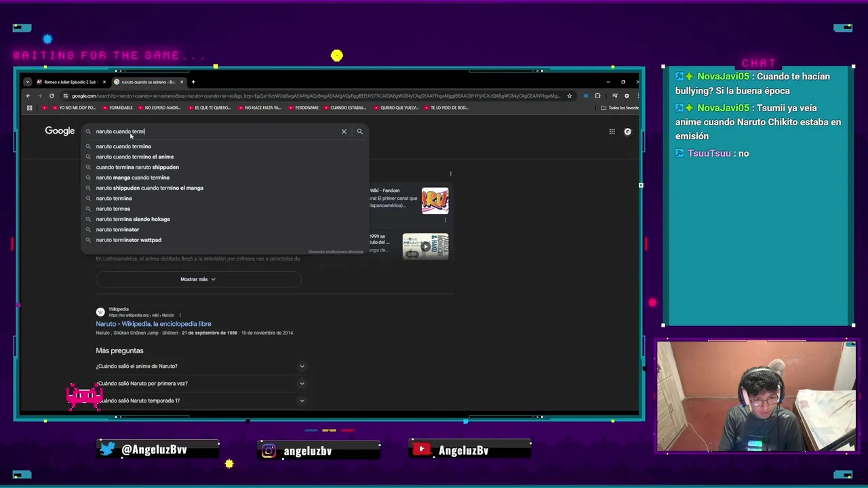Click the Google search input field
The width and height of the screenshot is (868, 488).
[217, 131]
